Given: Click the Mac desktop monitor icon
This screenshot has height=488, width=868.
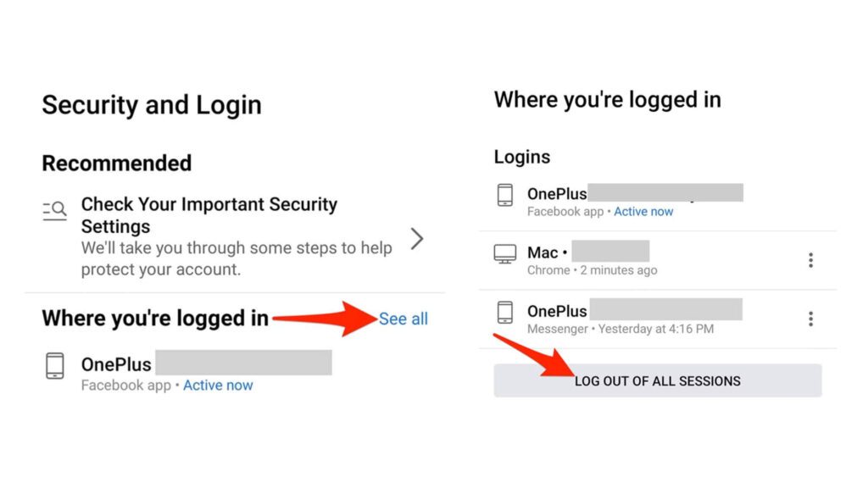Looking at the screenshot, I should 506,254.
